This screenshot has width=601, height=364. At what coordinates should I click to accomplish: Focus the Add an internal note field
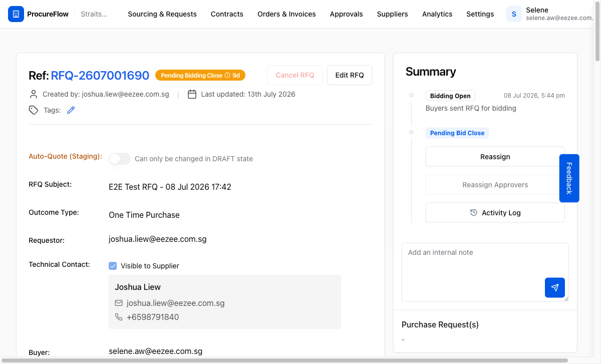click(x=485, y=272)
